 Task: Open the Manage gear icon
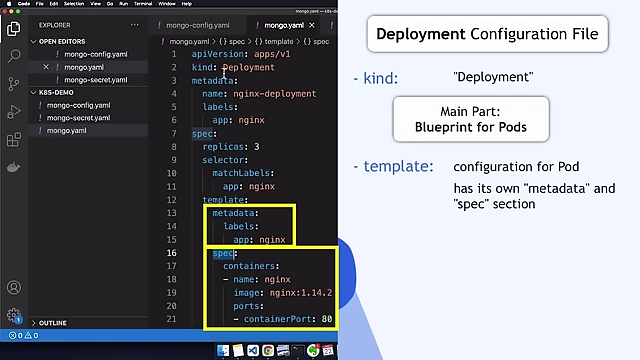[x=13, y=315]
